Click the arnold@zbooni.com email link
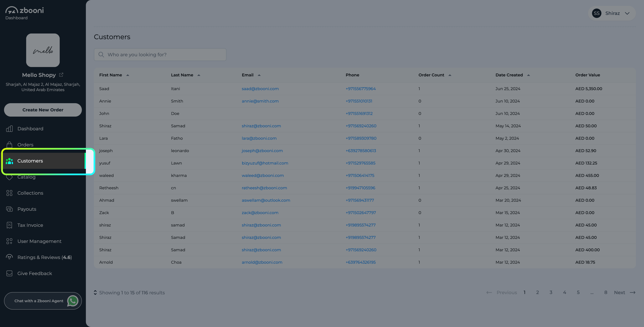This screenshot has width=644, height=327. tap(262, 262)
